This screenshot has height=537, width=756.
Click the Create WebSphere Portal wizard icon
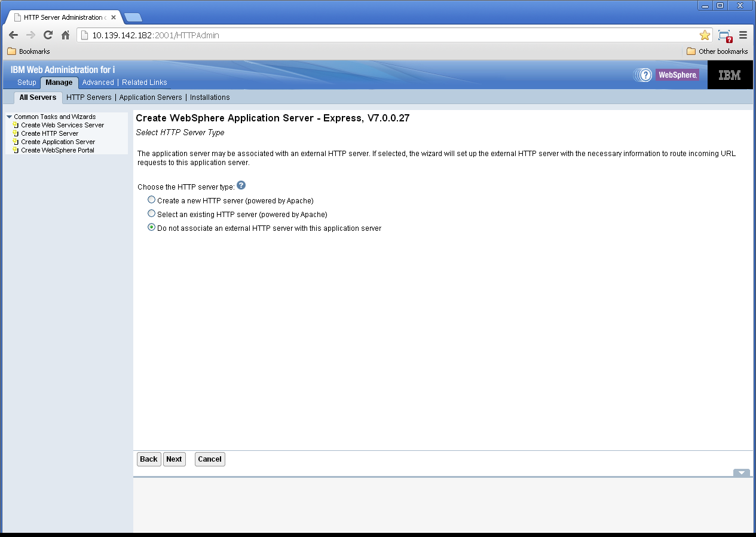[16, 150]
